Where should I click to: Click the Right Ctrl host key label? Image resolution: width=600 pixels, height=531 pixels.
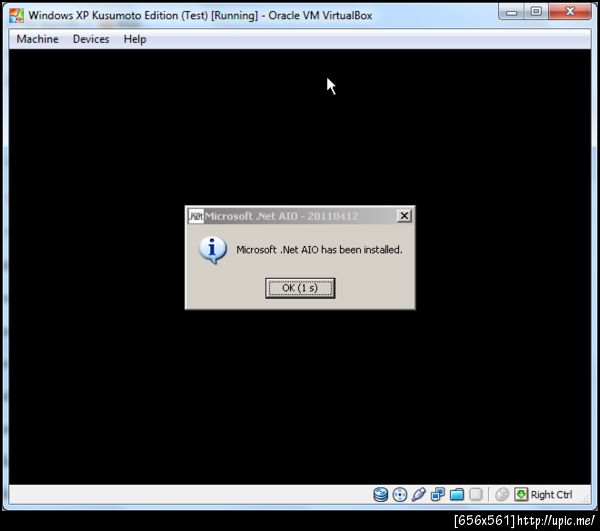551,495
